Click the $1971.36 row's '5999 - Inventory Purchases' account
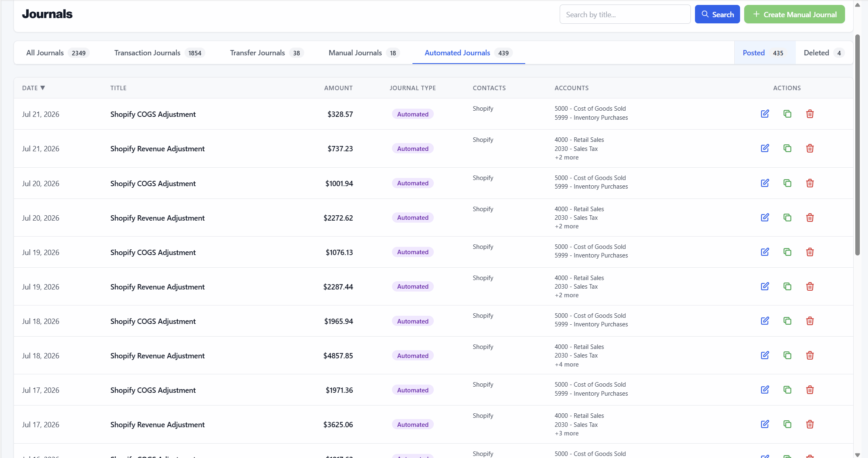This screenshot has height=458, width=868. click(x=591, y=393)
